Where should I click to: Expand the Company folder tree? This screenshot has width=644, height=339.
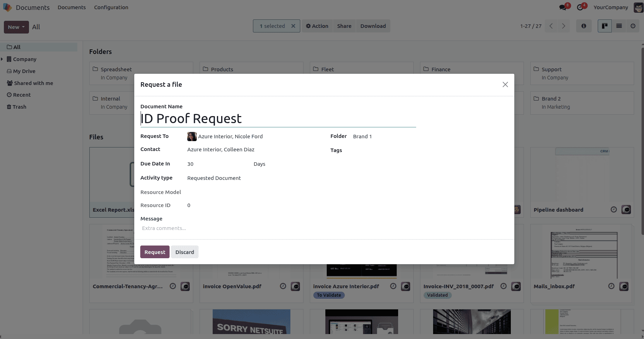2,59
